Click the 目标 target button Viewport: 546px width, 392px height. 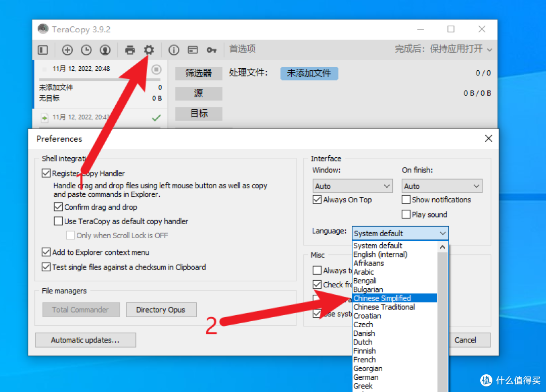[199, 114]
